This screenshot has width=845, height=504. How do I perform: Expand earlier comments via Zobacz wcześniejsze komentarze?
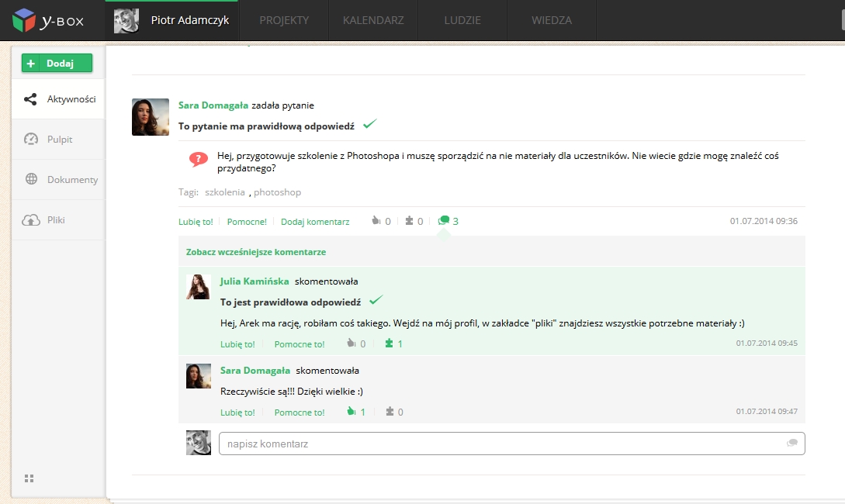pos(256,252)
